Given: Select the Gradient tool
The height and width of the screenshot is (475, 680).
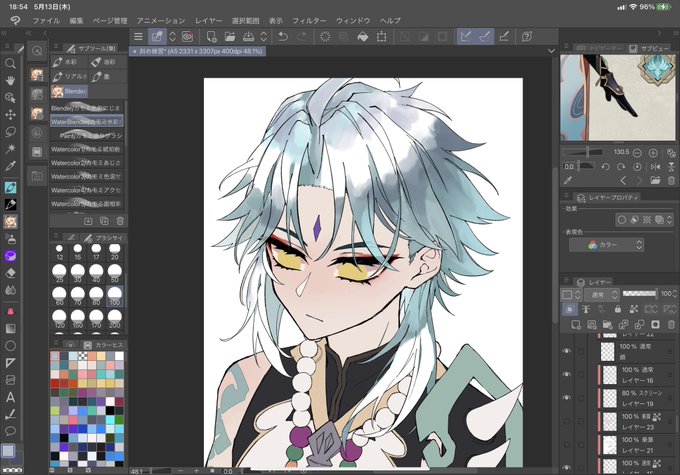Looking at the screenshot, I should pyautogui.click(x=10, y=328).
